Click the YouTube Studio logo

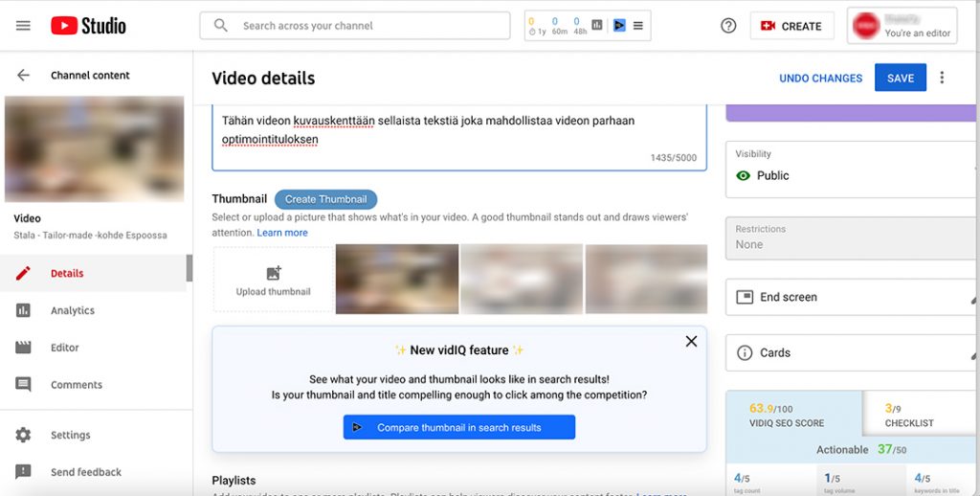[88, 26]
